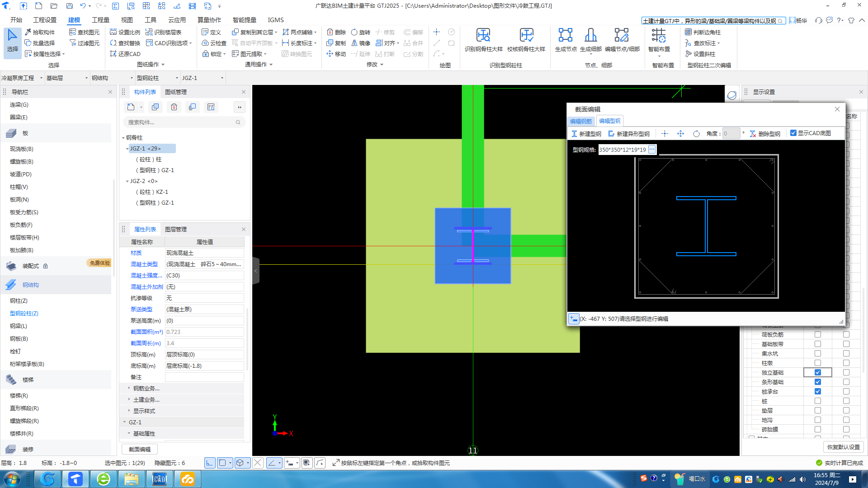Toggle first checkbox in 砖胎膜 row
The image size is (868, 488).
[818, 429]
